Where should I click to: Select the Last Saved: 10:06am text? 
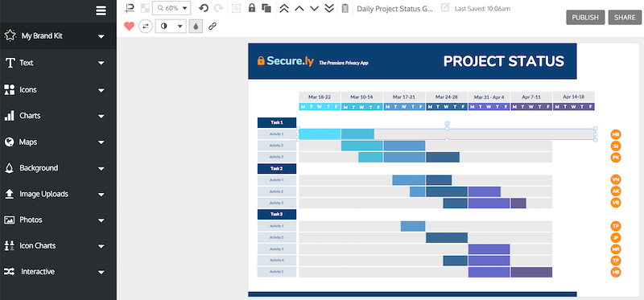(482, 9)
